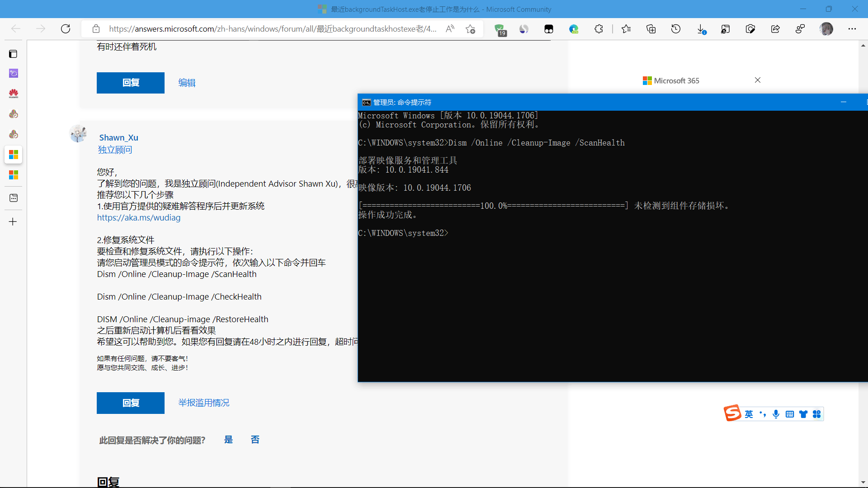
Task: Open the Downloads icon
Action: point(701,29)
